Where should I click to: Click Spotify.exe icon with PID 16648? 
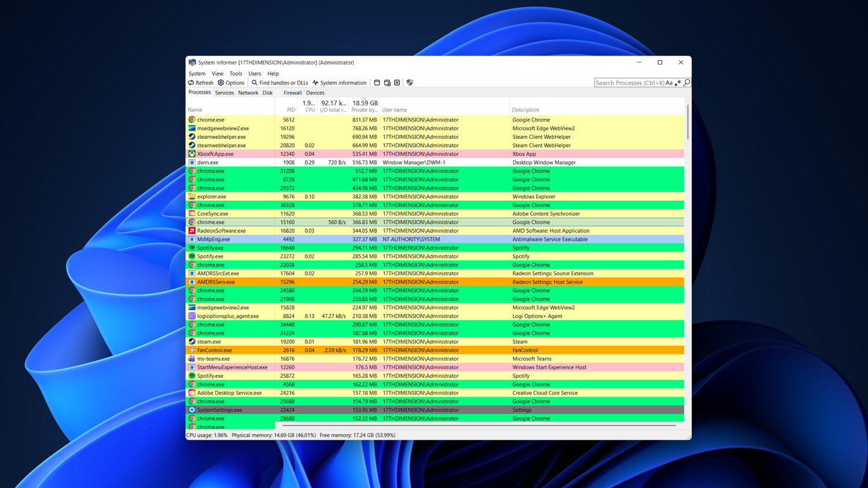(x=192, y=247)
